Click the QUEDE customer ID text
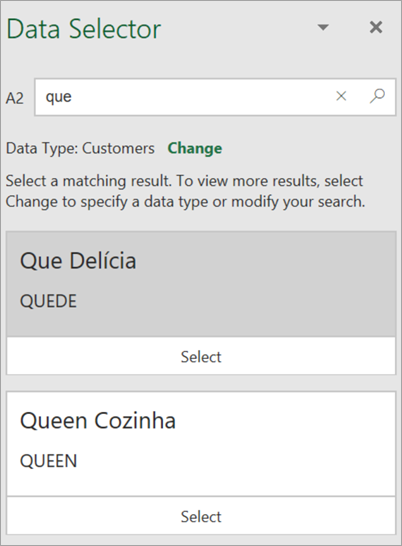402x546 pixels. pos(48,301)
